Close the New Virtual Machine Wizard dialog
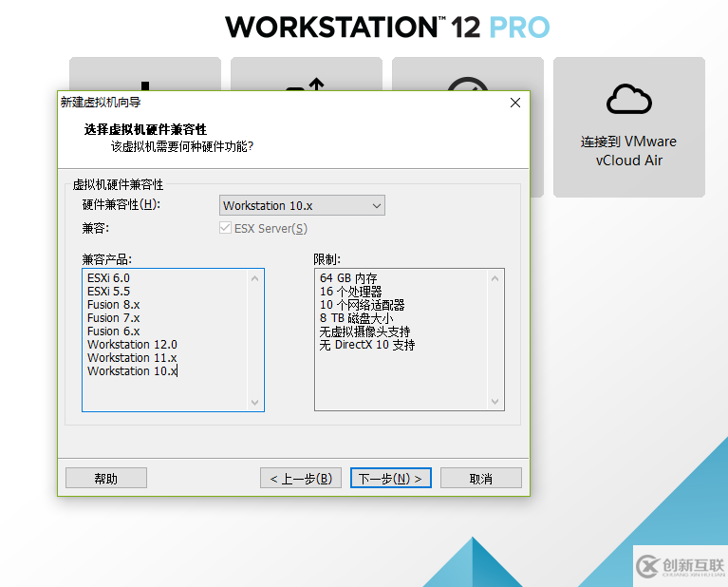 [514, 103]
